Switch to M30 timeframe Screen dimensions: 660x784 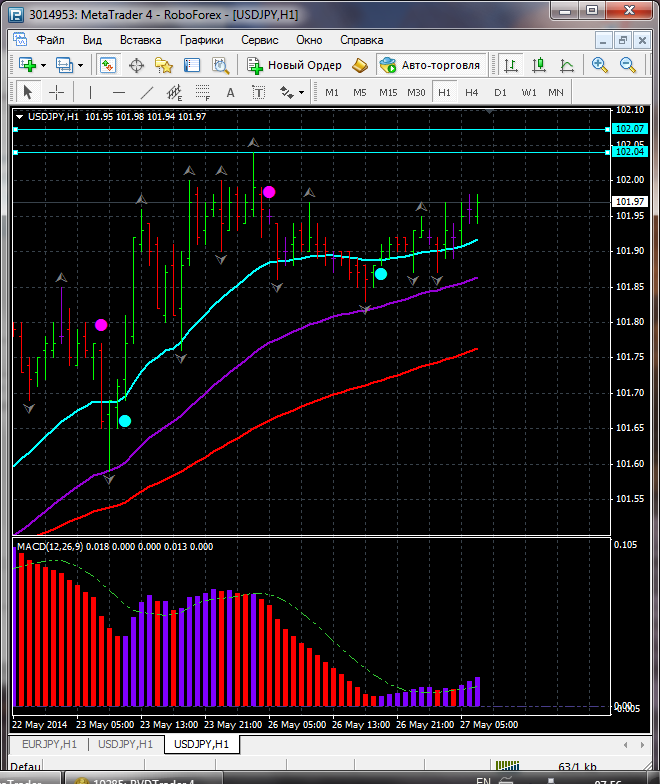point(416,92)
